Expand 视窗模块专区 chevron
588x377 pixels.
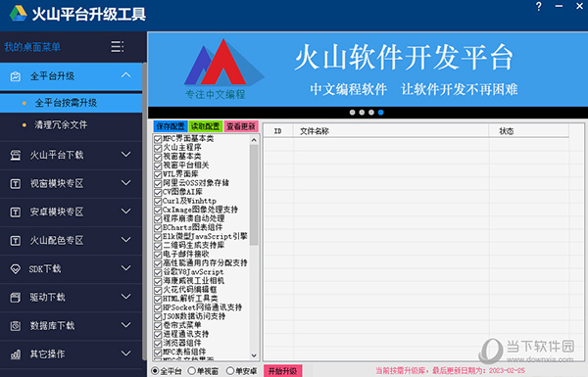click(x=126, y=182)
